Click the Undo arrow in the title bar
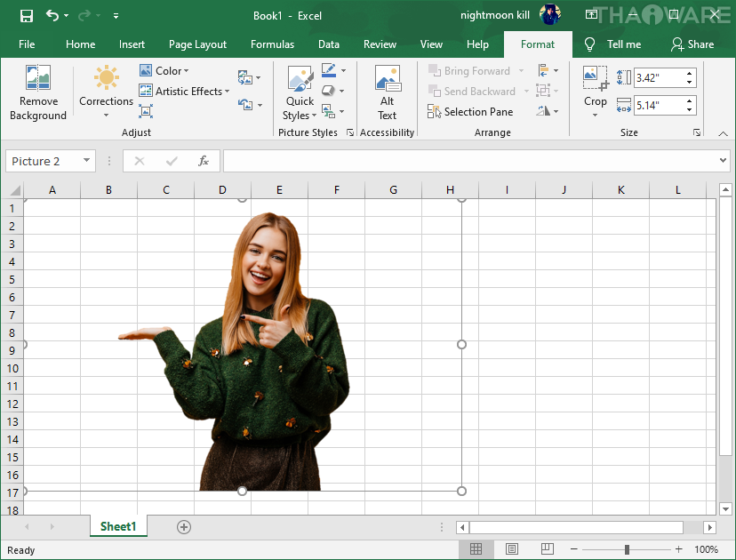736x560 pixels. pos(52,16)
